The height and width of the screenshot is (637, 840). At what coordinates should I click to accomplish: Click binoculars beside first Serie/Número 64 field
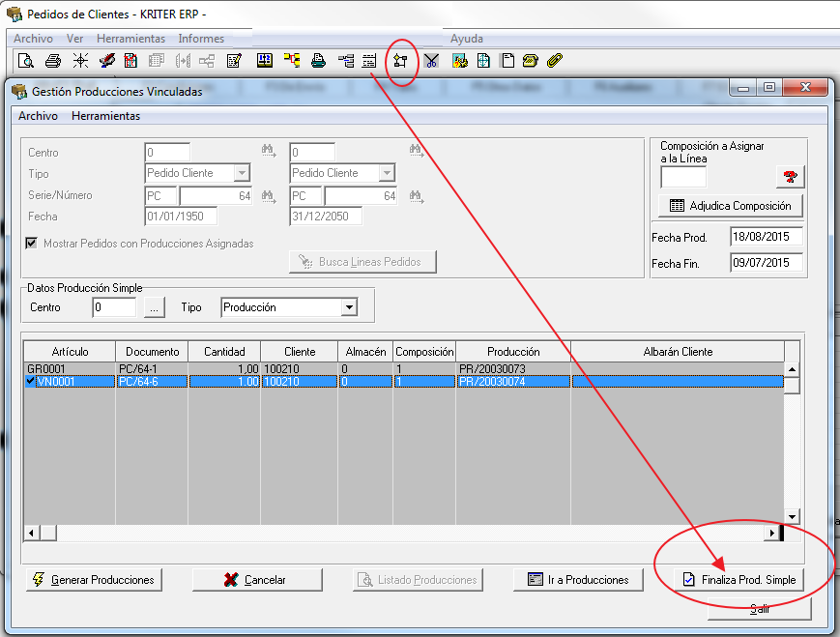[269, 196]
